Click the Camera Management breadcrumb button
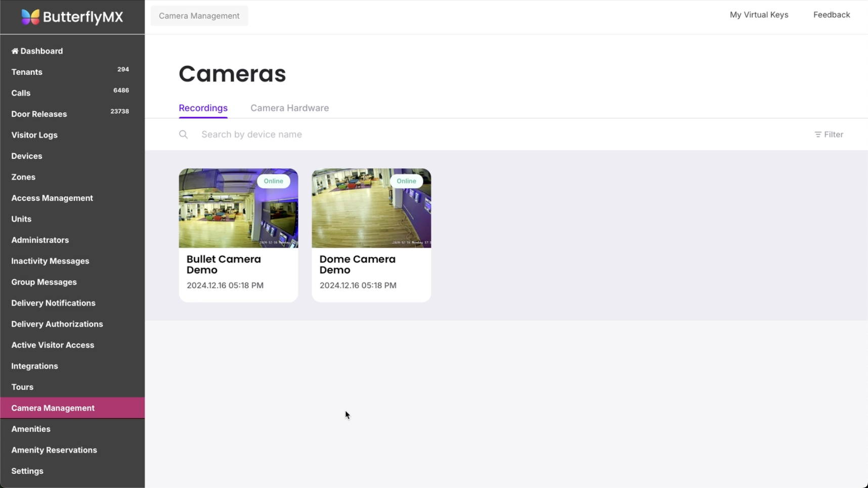The image size is (868, 488). [199, 16]
